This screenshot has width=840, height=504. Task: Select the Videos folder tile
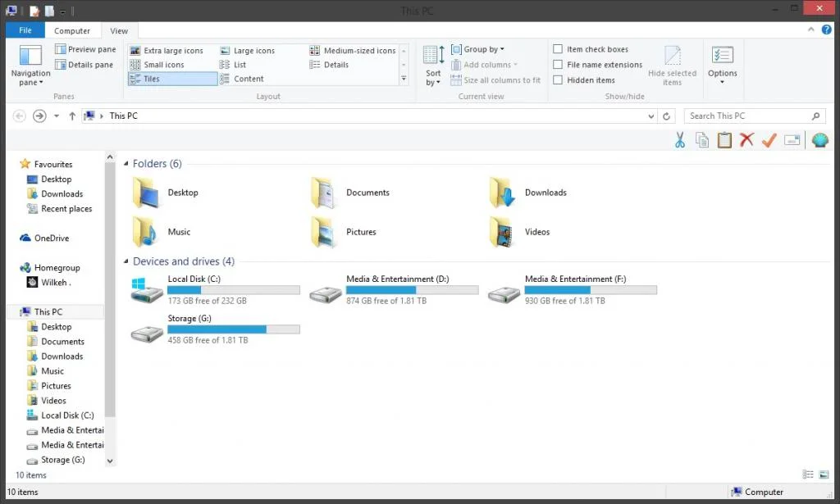519,232
